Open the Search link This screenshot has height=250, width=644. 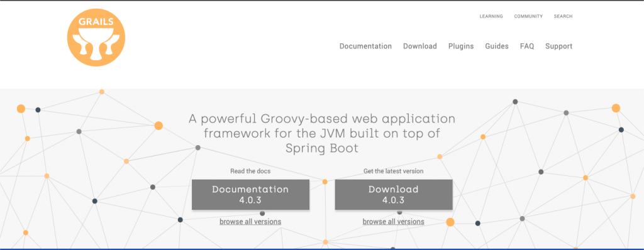(x=563, y=16)
